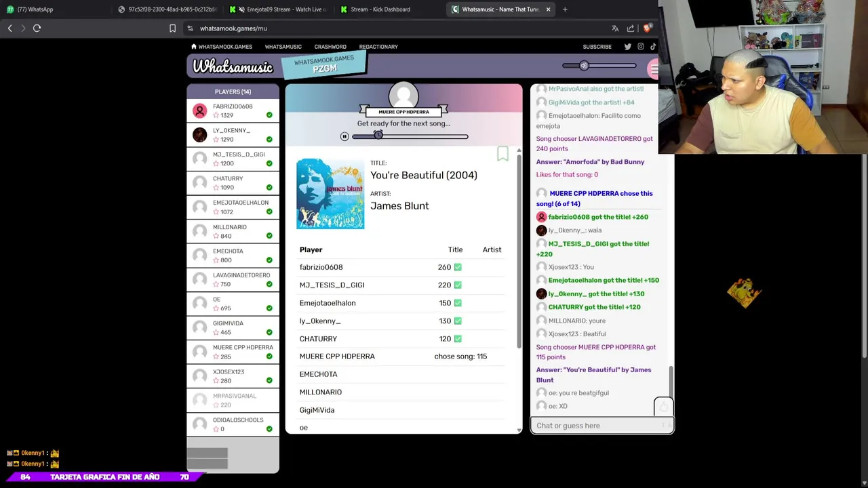This screenshot has width=868, height=488.
Task: Click the song title You're Beautiful (2004)
Action: tap(424, 175)
